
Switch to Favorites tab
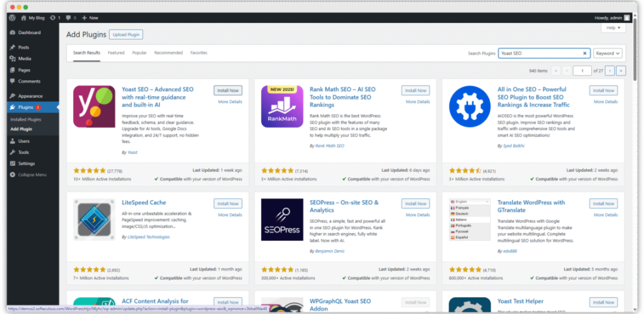point(199,53)
